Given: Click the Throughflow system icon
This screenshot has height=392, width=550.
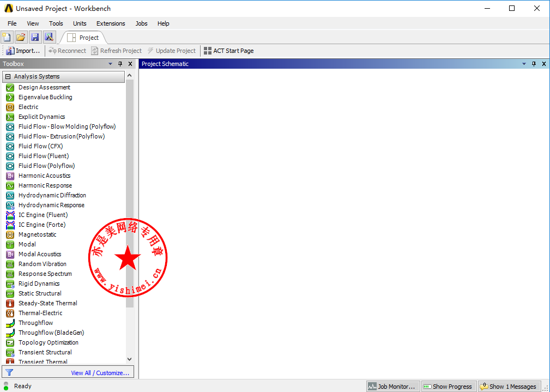Looking at the screenshot, I should 10,323.
